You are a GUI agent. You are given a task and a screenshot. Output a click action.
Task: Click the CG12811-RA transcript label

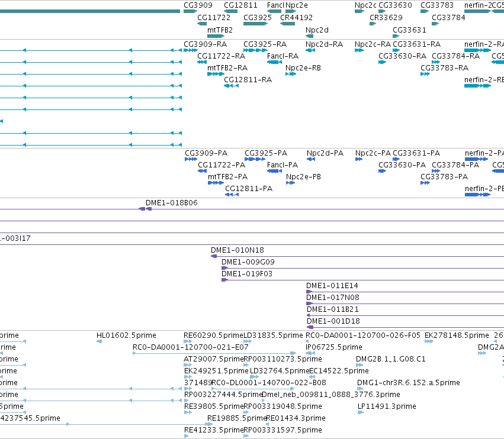[x=248, y=80]
